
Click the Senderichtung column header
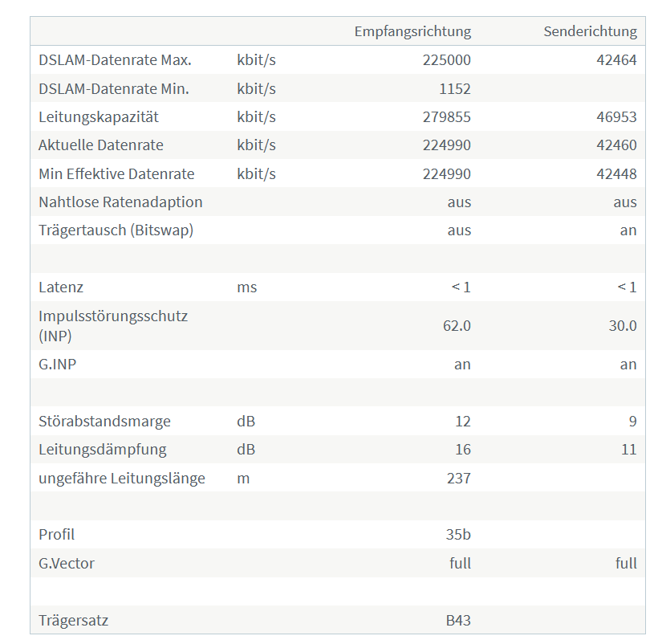591,31
